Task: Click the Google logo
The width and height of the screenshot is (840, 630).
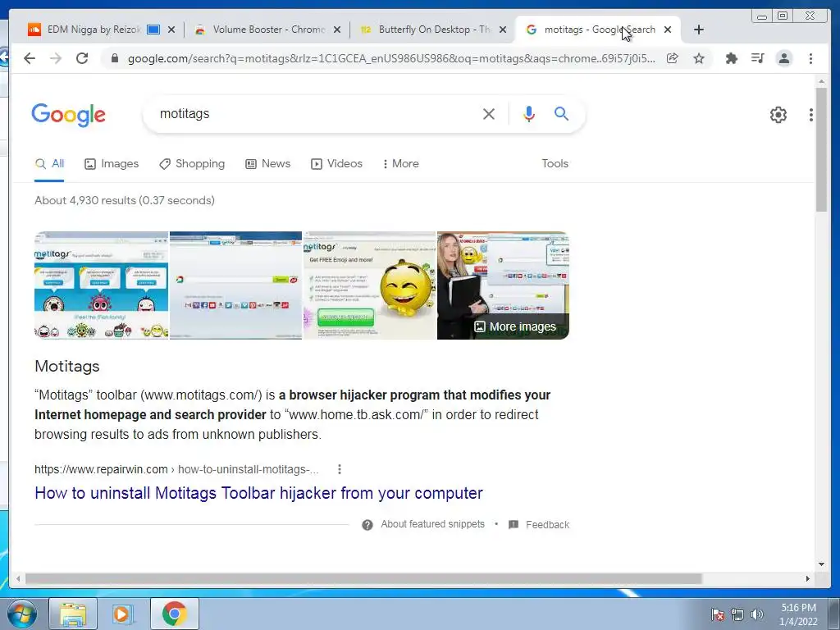Action: 69,115
